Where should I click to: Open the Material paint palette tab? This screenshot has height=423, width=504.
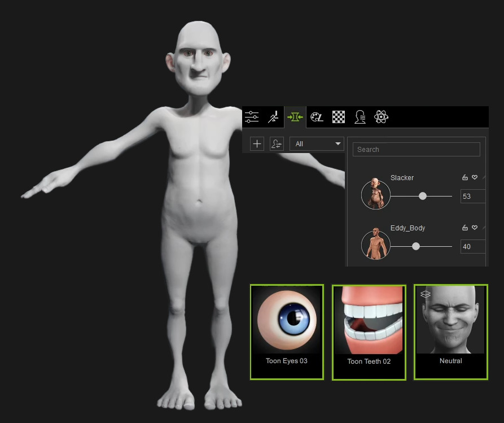click(317, 117)
